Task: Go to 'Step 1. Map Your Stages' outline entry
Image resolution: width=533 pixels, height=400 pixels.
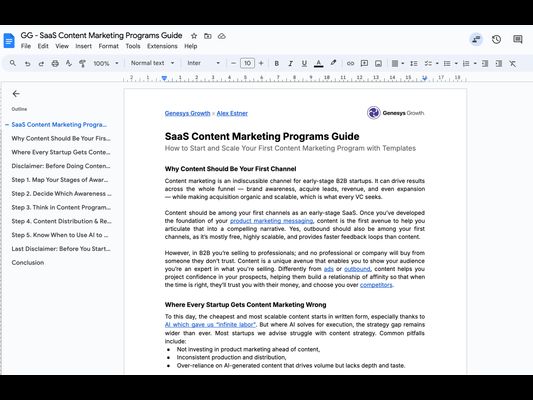Action: (x=60, y=180)
